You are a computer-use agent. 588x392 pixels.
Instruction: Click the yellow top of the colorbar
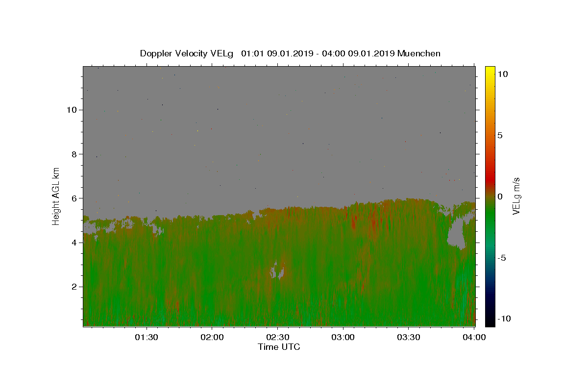490,71
